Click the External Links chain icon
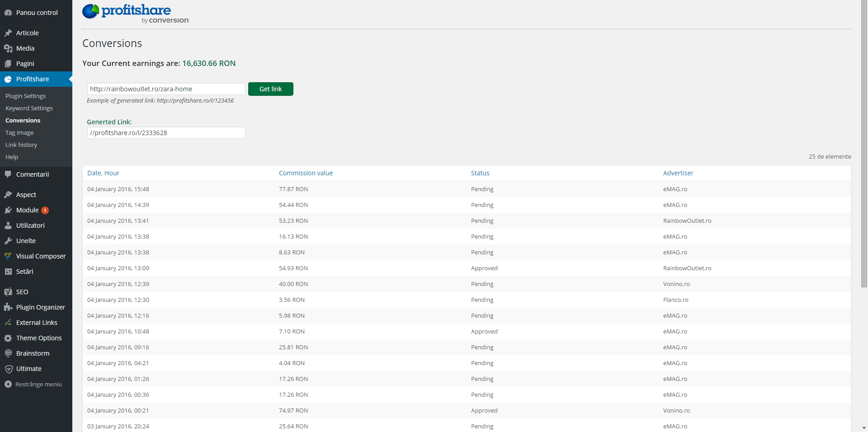 pos(8,323)
